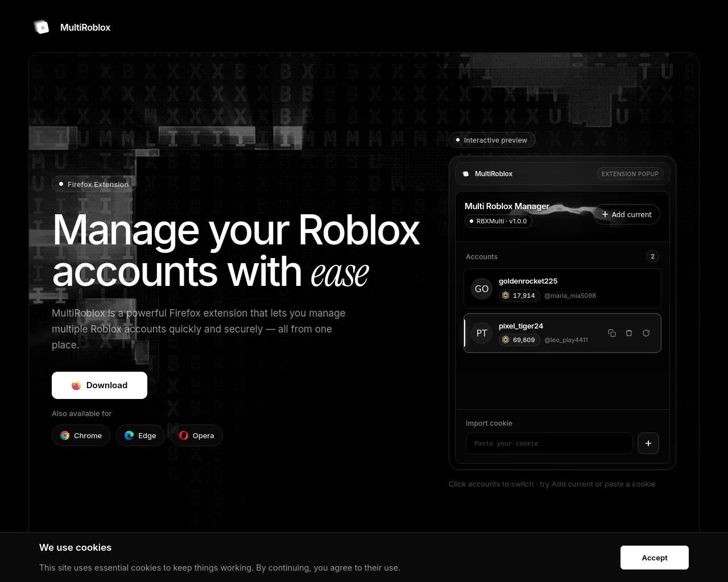The image size is (728, 582).
Task: Click the MultiRoblox logo icon in header
Action: click(x=42, y=27)
